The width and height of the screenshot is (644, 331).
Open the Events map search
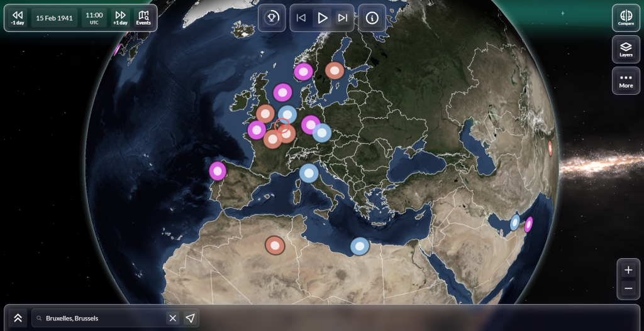coord(143,18)
